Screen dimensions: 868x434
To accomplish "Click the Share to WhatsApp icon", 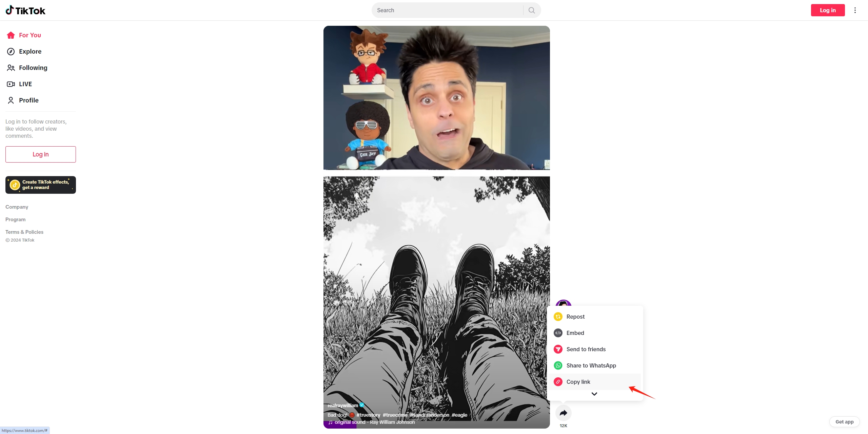I will pos(558,365).
